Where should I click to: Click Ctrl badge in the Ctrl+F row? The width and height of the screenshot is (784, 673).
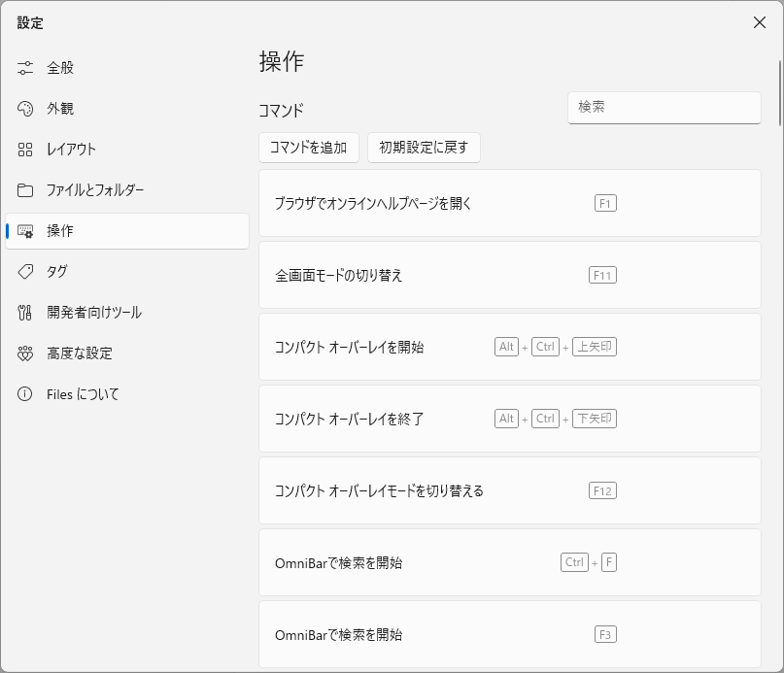(x=574, y=562)
